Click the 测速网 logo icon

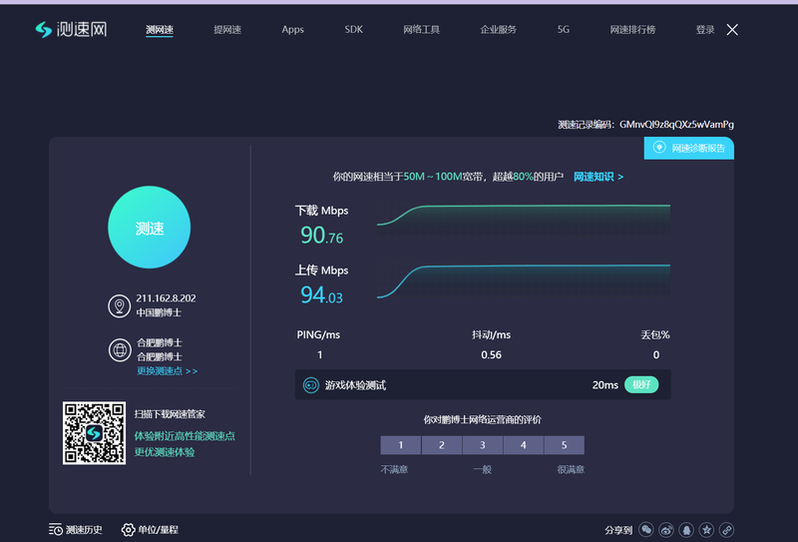(x=43, y=30)
